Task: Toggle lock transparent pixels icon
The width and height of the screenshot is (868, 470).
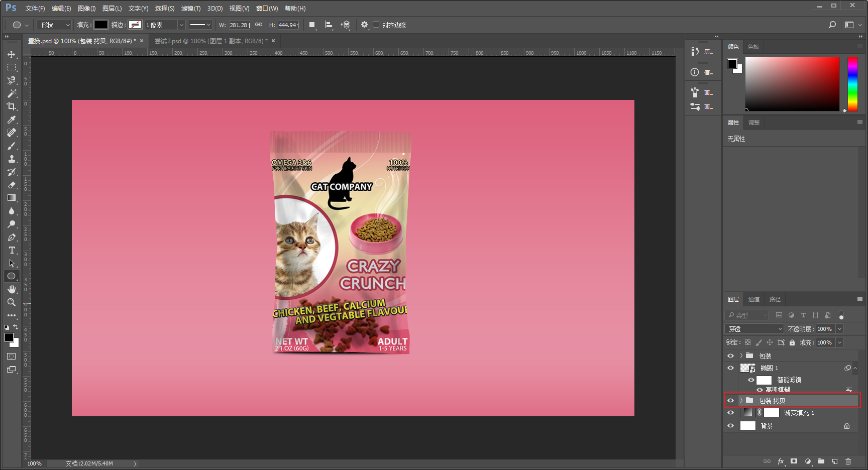Action: tap(747, 342)
